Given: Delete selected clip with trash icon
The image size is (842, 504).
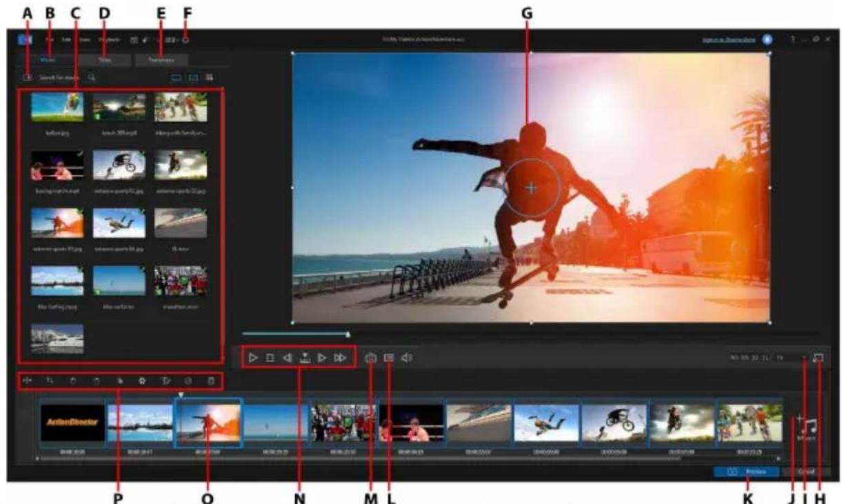Looking at the screenshot, I should coord(211,380).
